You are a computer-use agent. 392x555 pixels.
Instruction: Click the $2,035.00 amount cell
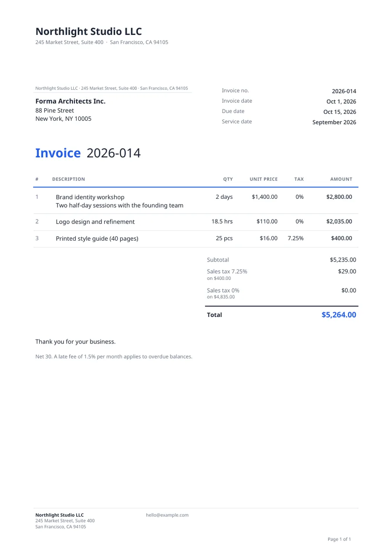click(339, 221)
